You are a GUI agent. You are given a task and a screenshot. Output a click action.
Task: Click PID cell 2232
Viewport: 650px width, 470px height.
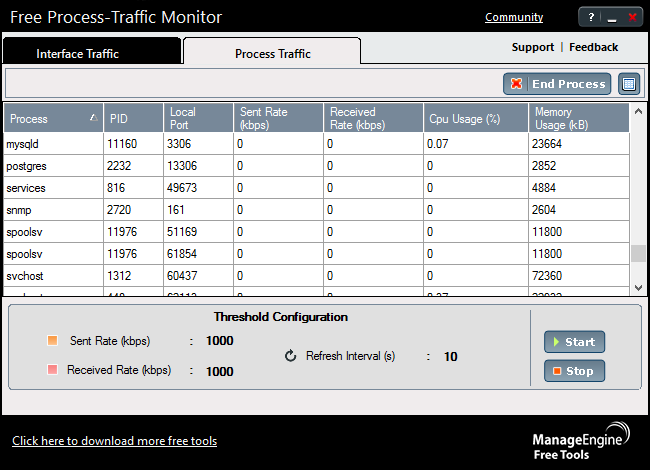133,166
